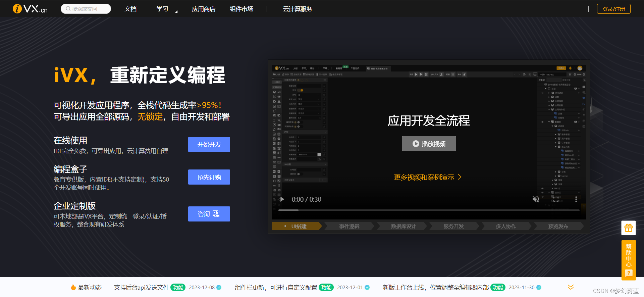Click the 企业定制版 heading
This screenshot has width=644, height=297.
75,206
